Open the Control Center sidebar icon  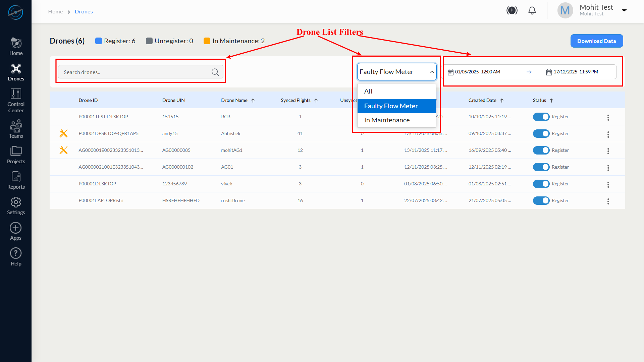tap(16, 94)
